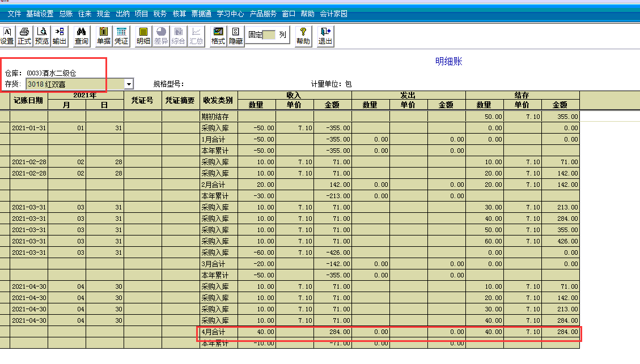Click the 正式 print icon
This screenshot has height=364, width=640.
(x=24, y=36)
